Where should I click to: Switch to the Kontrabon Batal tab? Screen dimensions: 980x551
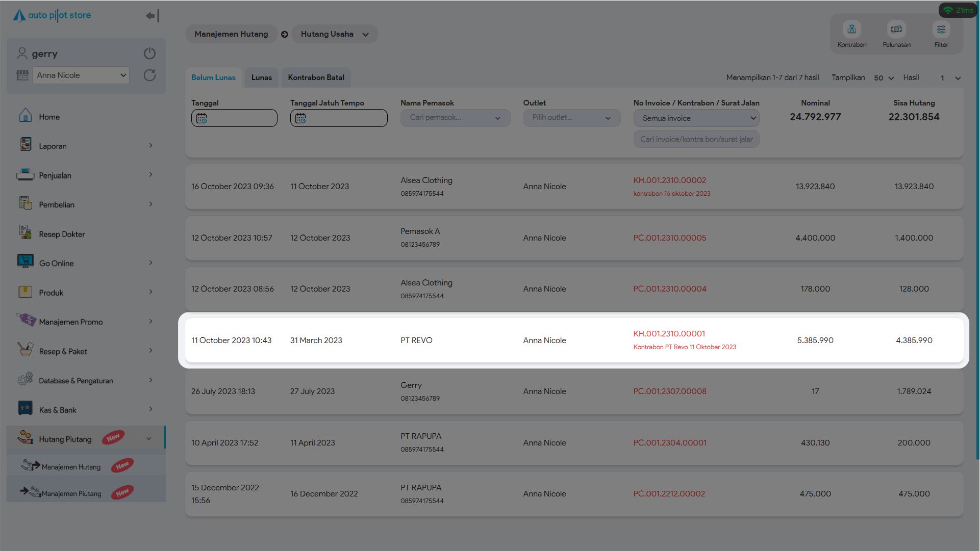click(316, 77)
